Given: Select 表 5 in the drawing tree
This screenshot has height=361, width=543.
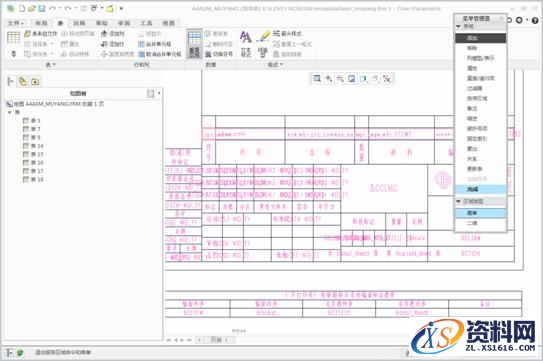Looking at the screenshot, I should pos(32,121).
